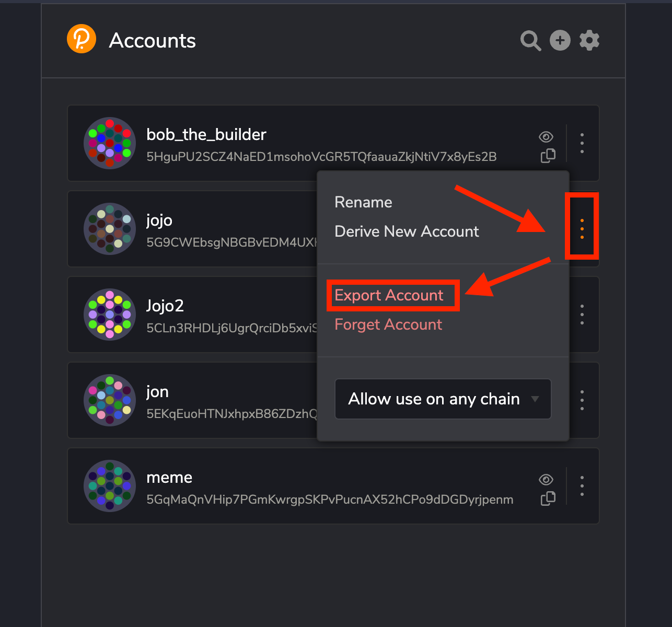
Task: Copy the bob_the_builder address
Action: pos(548,156)
